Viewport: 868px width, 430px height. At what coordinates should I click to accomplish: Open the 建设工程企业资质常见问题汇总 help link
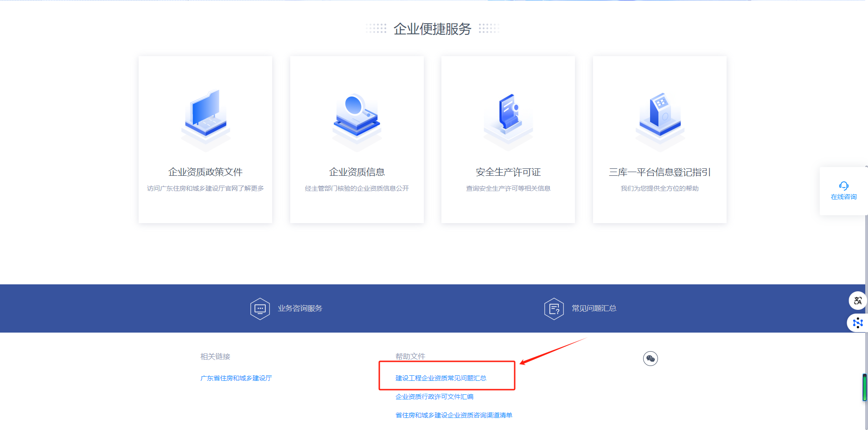(x=441, y=379)
